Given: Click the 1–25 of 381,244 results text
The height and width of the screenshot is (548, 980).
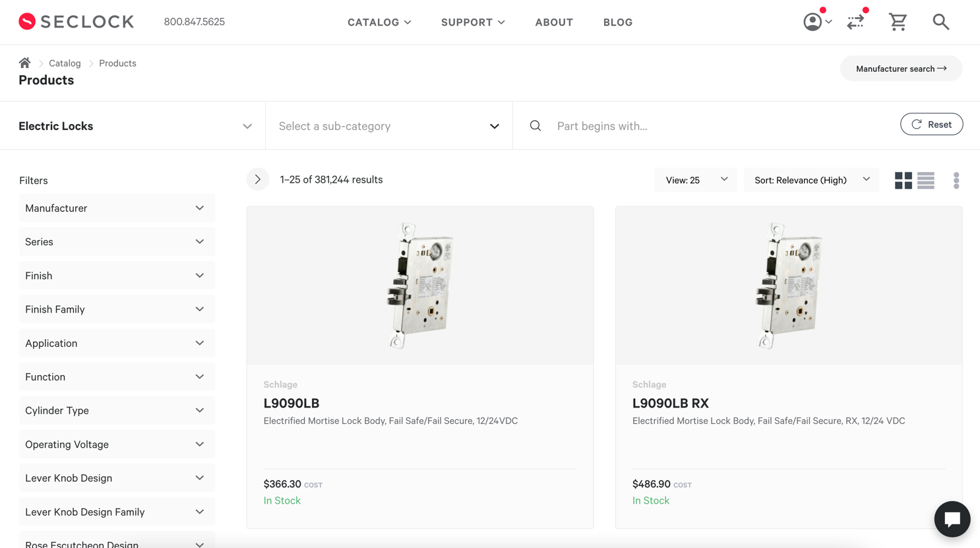Looking at the screenshot, I should (x=331, y=179).
